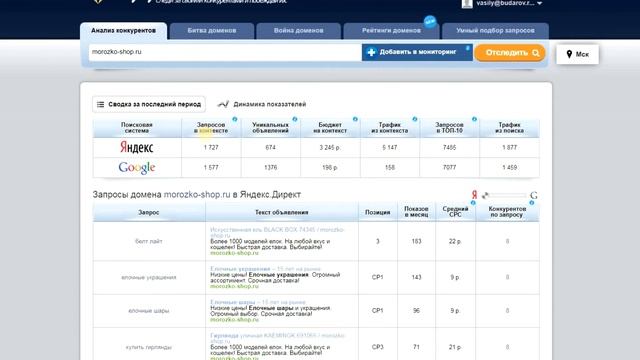
Task: Sort by Показов в месяц column header
Action: [416, 212]
